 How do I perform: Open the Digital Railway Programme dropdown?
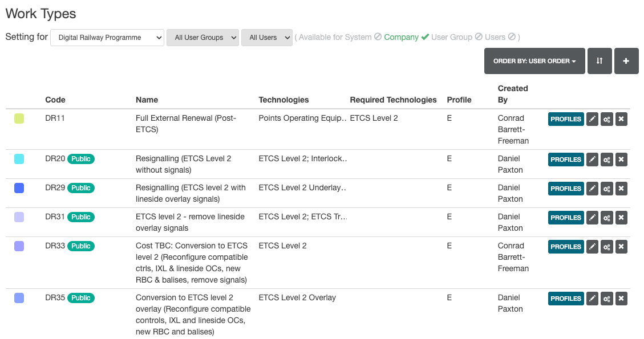pyautogui.click(x=107, y=38)
